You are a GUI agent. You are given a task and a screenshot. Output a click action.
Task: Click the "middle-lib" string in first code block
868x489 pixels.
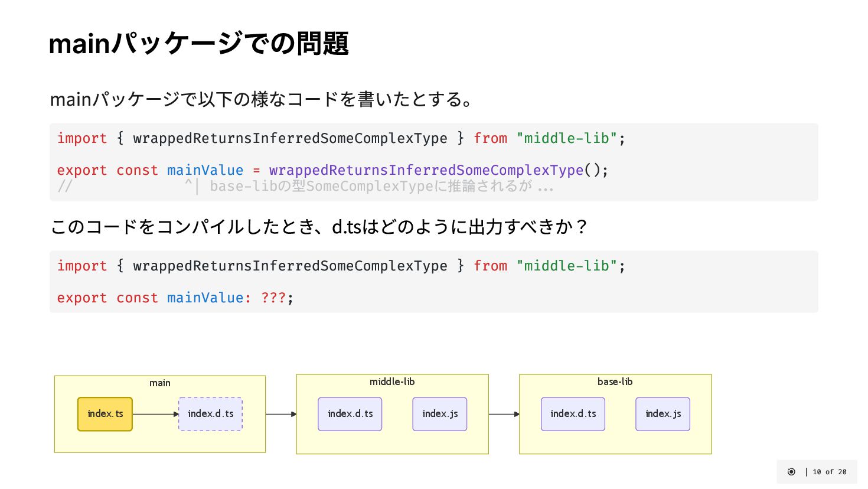[x=566, y=138]
